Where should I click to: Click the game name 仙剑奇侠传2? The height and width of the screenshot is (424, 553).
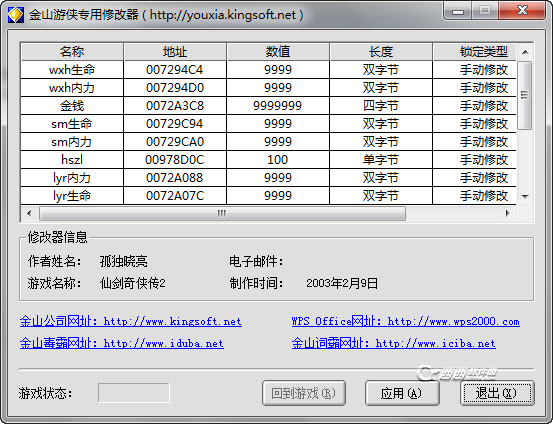point(133,283)
